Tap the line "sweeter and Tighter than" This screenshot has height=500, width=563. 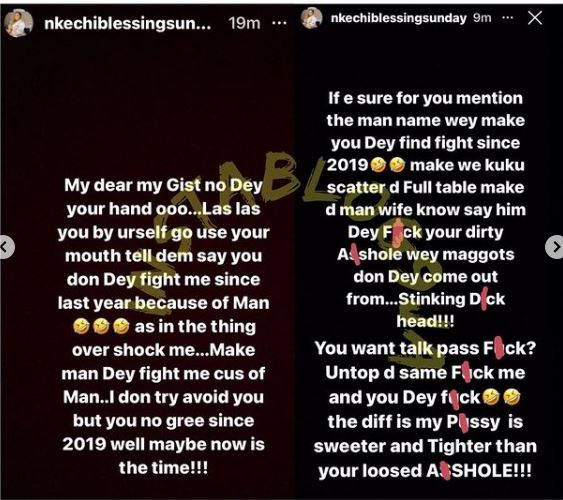(x=425, y=446)
